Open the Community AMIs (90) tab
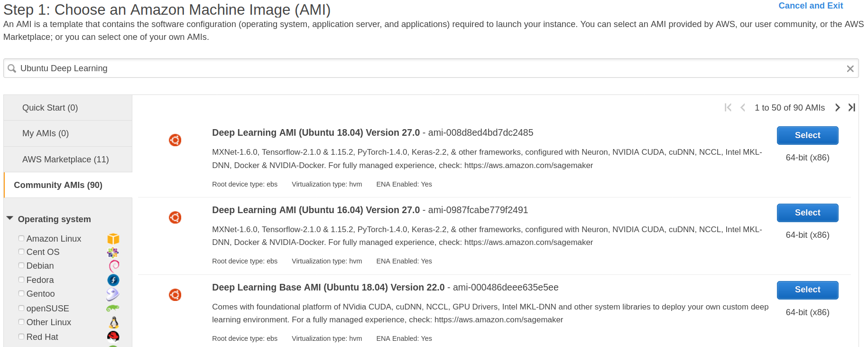Image resolution: width=868 pixels, height=347 pixels. [x=68, y=185]
